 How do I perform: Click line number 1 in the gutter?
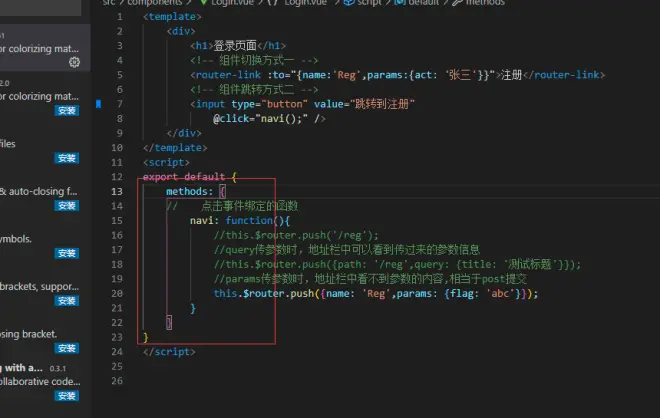120,17
